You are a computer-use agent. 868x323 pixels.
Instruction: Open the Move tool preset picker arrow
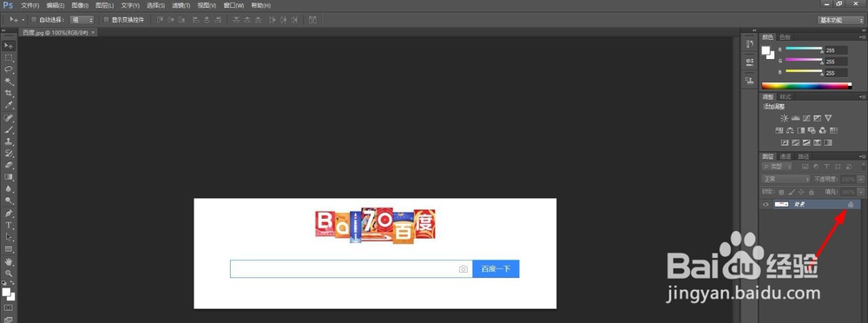(x=23, y=20)
